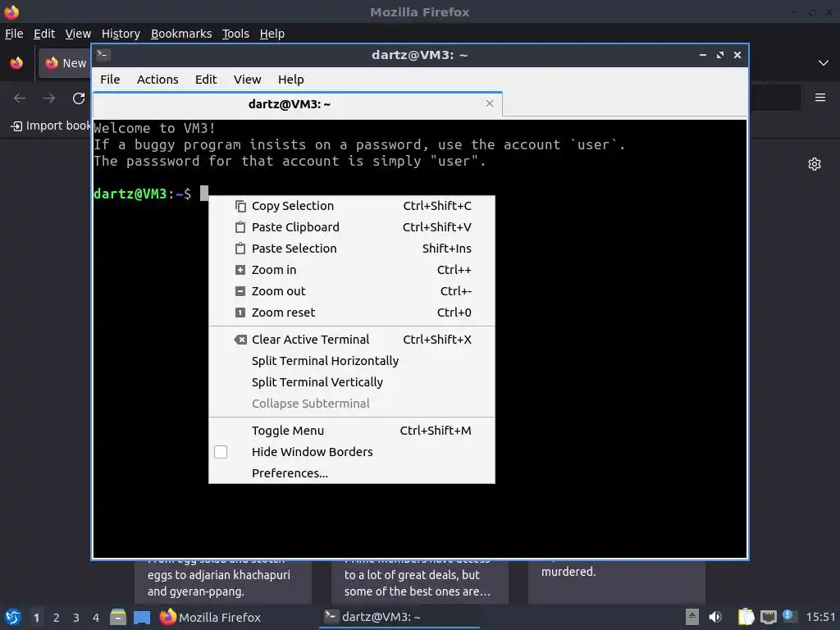Screen dimensions: 840x630
Task: Click the volume icon in system tray
Action: point(715,617)
